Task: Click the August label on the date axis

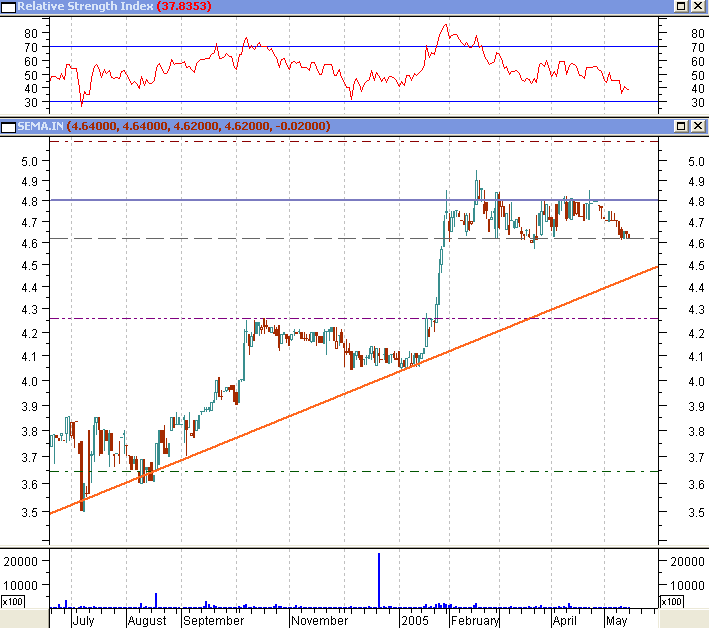Action: tap(147, 620)
